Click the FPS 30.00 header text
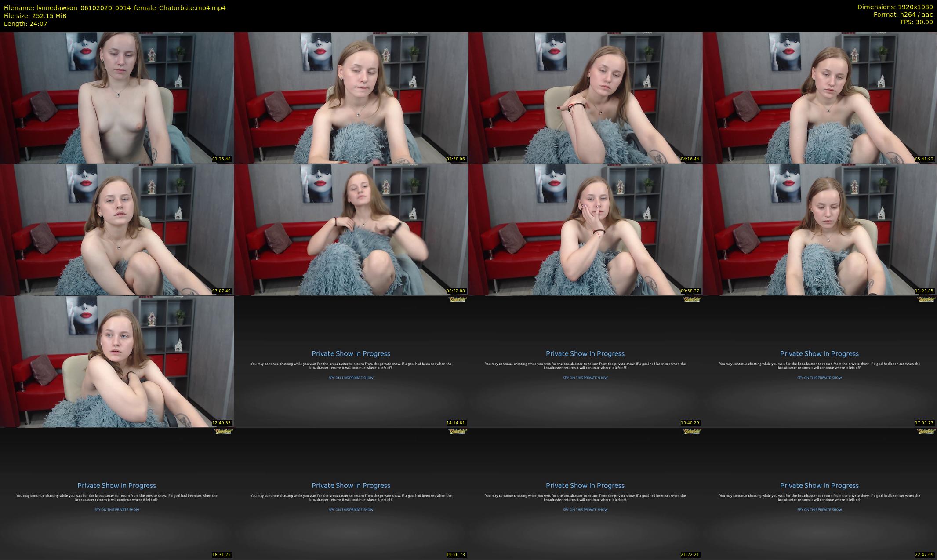 916,22
